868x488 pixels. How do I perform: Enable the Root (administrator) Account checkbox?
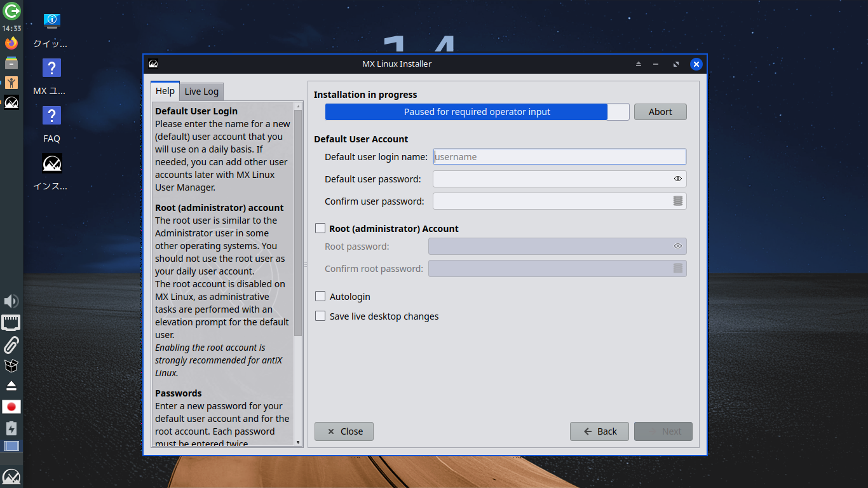[x=320, y=228]
